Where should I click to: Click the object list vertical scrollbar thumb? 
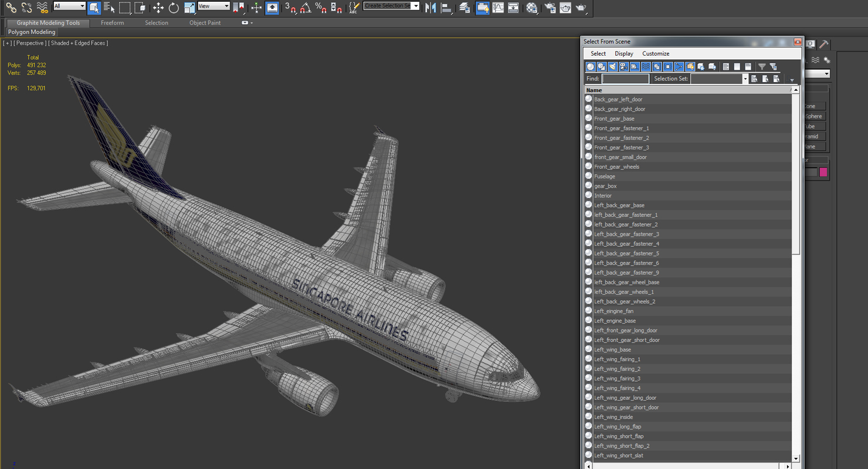(795, 174)
